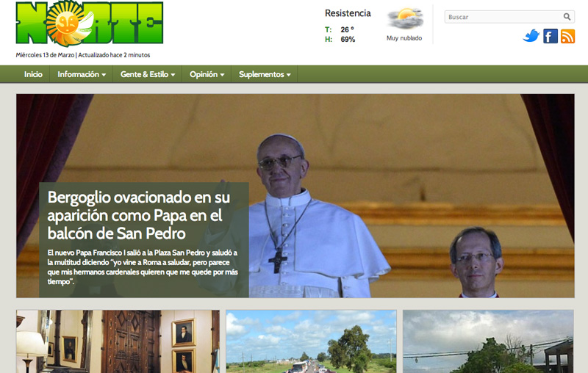Open the highway traffic photo thumbnail
The image size is (588, 373).
[x=311, y=341]
